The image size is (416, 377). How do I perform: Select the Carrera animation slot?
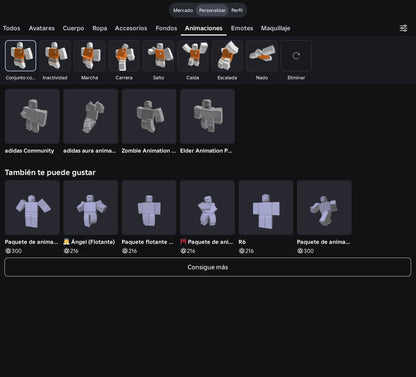point(124,56)
